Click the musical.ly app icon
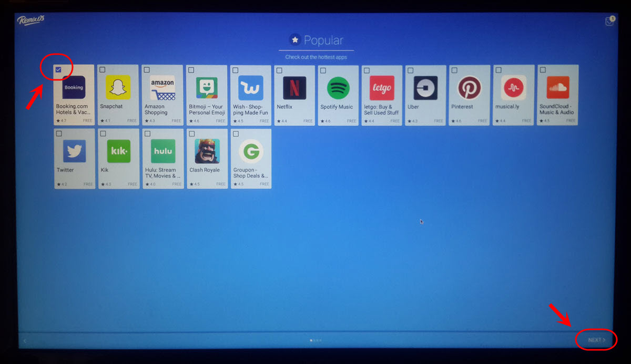Screen dimensions: 631x364 tap(513, 88)
